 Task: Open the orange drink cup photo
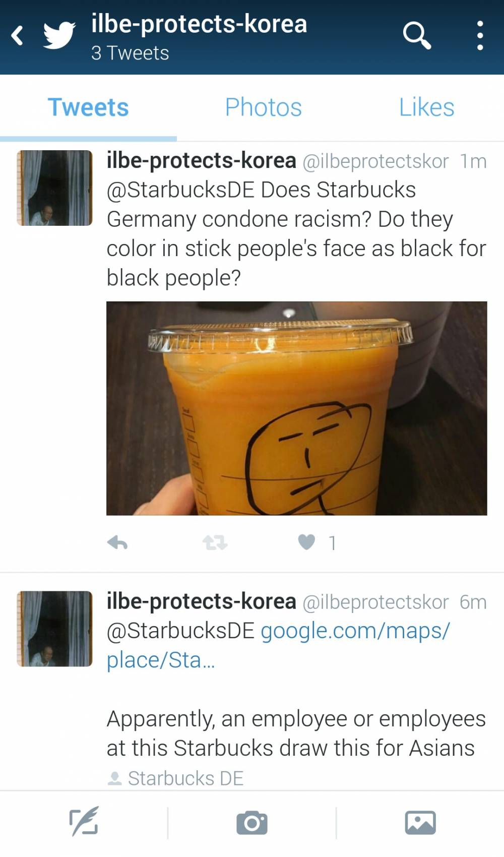296,408
